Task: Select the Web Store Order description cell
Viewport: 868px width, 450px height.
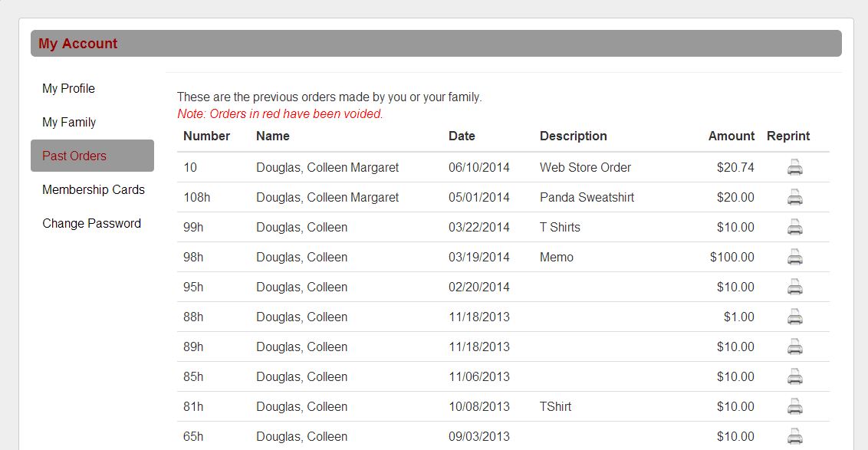Action: coord(585,167)
